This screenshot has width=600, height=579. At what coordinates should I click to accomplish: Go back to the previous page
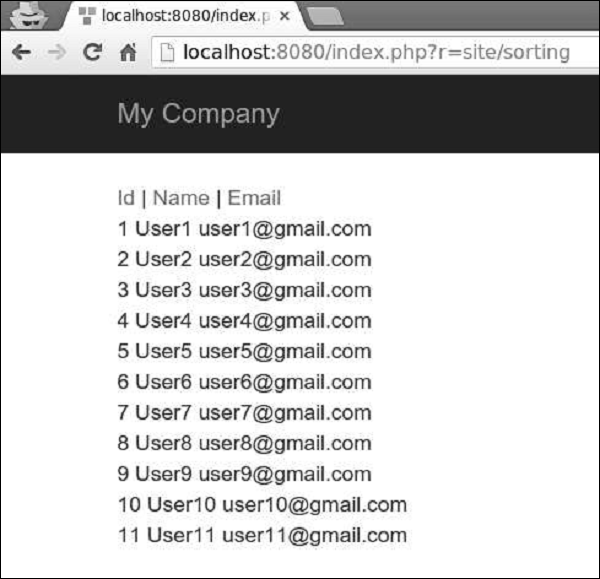(21, 53)
